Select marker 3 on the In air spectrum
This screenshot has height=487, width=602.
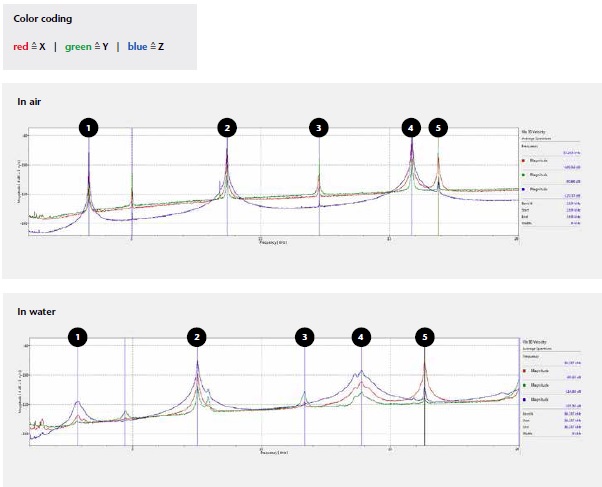[x=318, y=128]
